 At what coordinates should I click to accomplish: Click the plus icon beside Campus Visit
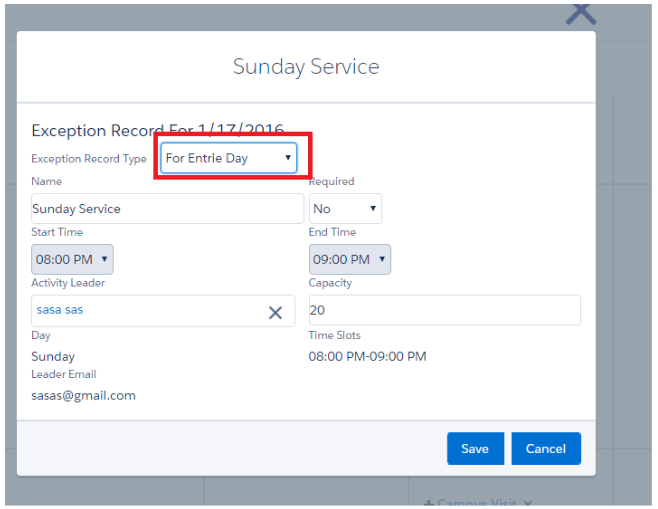(x=428, y=503)
